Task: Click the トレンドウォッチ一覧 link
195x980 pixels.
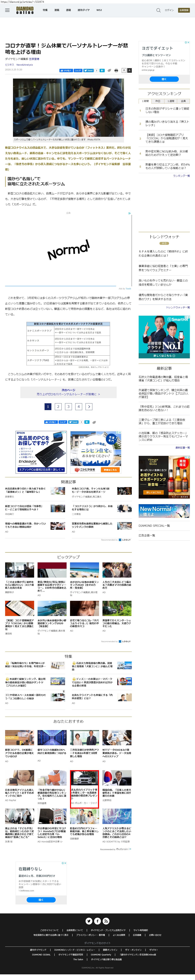Action: [x=178, y=307]
